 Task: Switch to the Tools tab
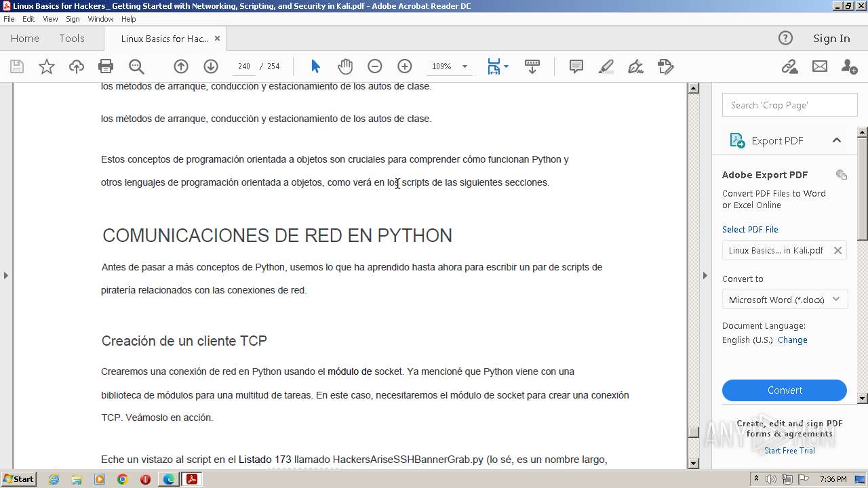point(71,39)
